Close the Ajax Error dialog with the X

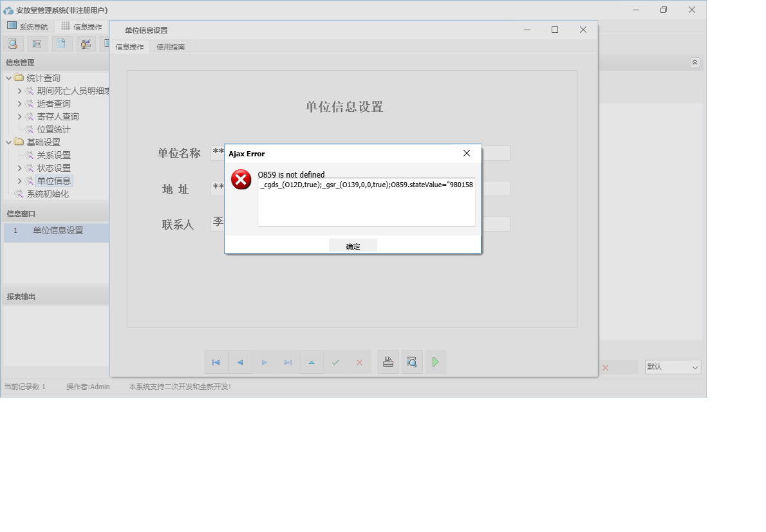point(467,153)
